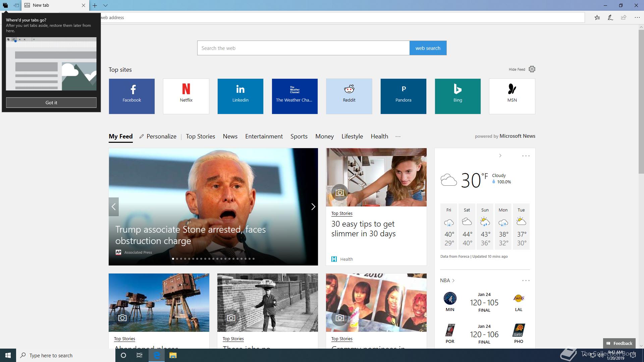Select Tuesday forecast column

tap(521, 227)
